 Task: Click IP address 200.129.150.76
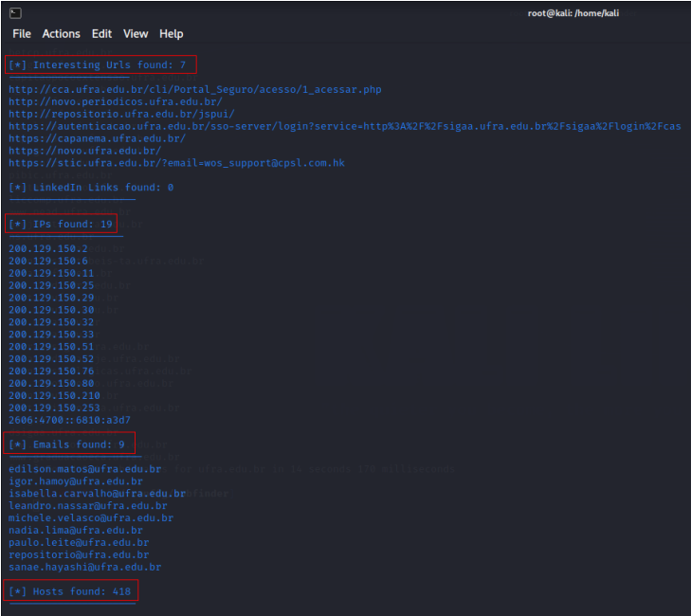pyautogui.click(x=51, y=371)
